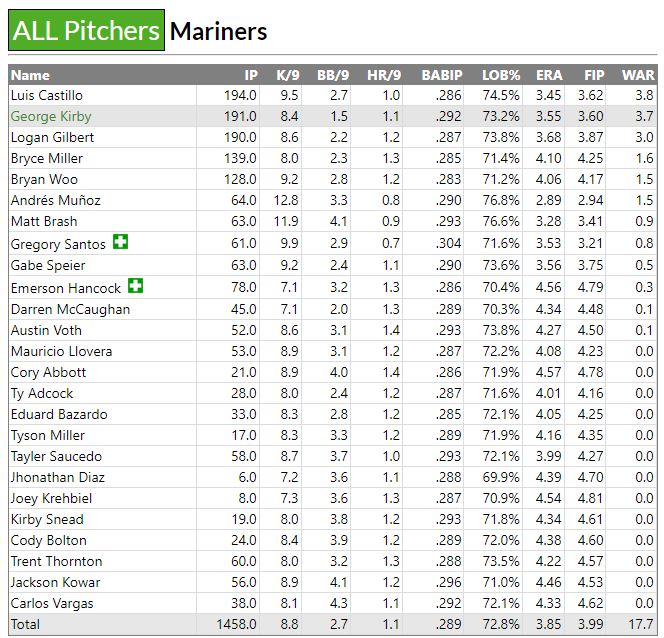Select the ALL Pitchers green tab

coord(85,31)
